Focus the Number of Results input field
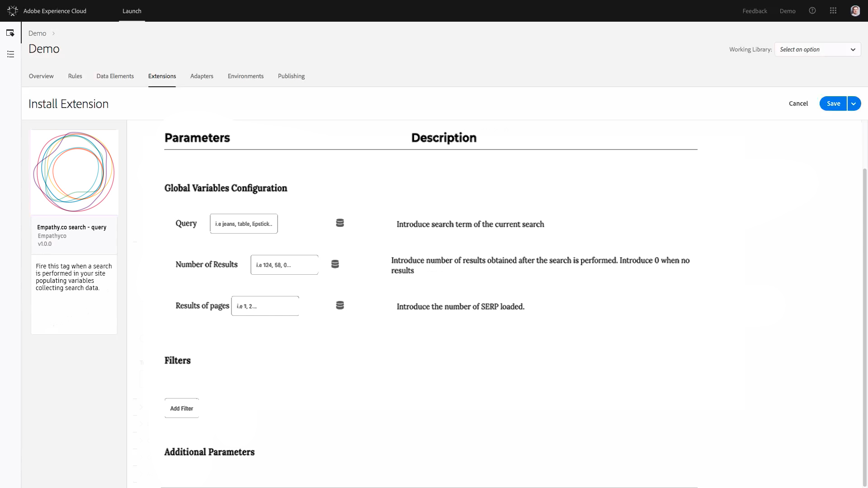Viewport: 868px width, 488px height. tap(284, 265)
